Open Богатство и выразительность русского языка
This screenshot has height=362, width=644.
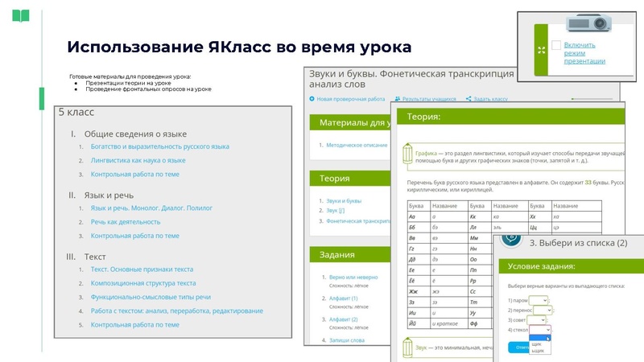point(159,146)
